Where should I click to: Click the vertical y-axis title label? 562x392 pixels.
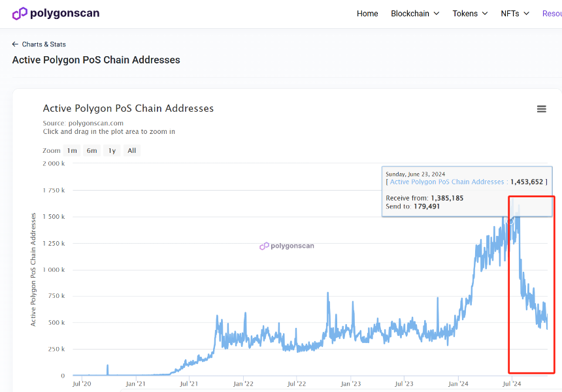pos(33,269)
